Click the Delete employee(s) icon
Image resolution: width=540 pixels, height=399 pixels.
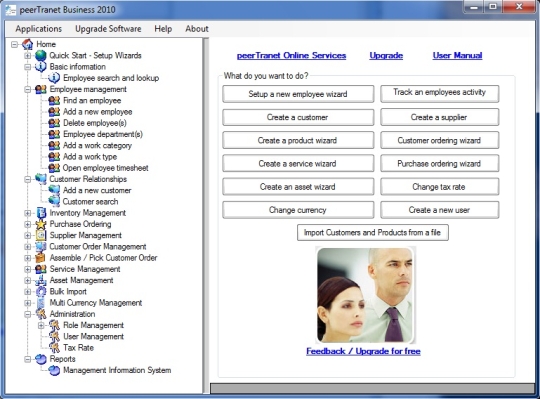(54, 123)
